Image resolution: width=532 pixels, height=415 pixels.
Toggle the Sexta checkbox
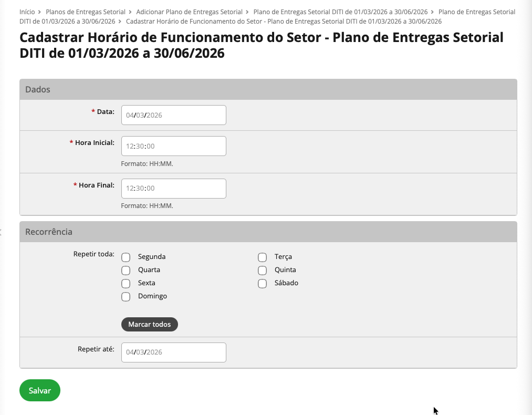pyautogui.click(x=126, y=284)
